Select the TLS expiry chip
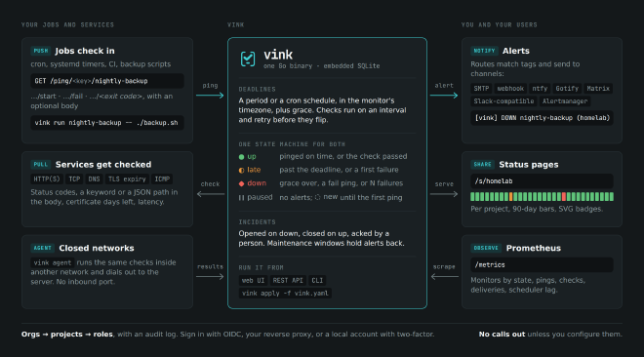This screenshot has width=644, height=357. pos(127,179)
